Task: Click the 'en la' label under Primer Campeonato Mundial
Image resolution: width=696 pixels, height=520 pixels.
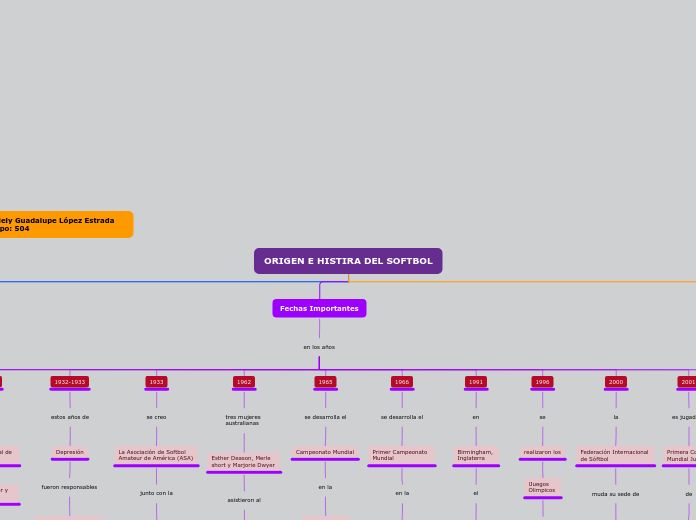Action: point(402,493)
